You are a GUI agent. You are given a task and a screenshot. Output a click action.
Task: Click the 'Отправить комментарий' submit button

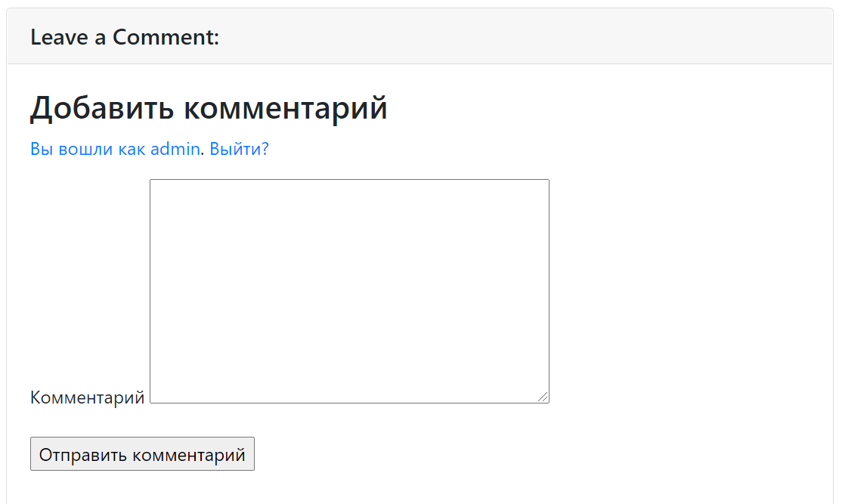click(x=142, y=454)
